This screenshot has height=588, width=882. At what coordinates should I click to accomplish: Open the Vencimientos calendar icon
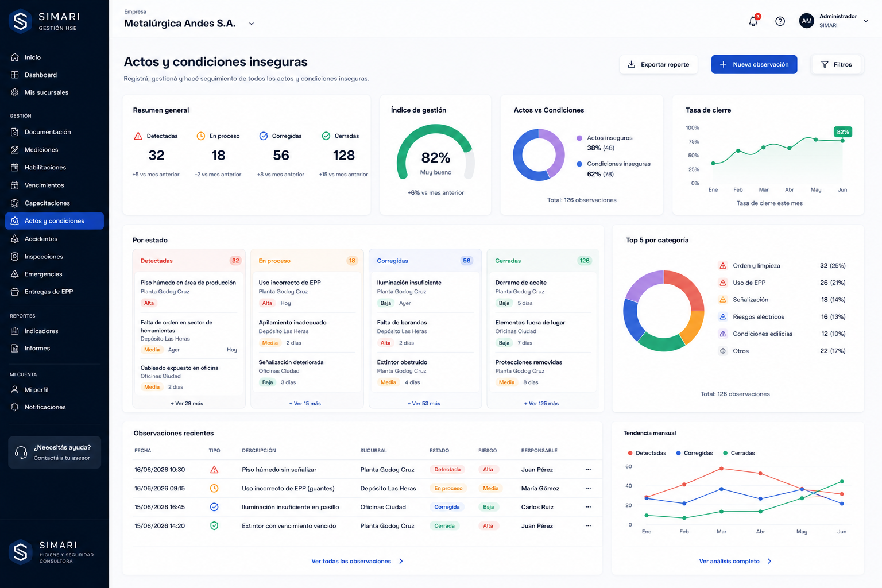pos(15,185)
